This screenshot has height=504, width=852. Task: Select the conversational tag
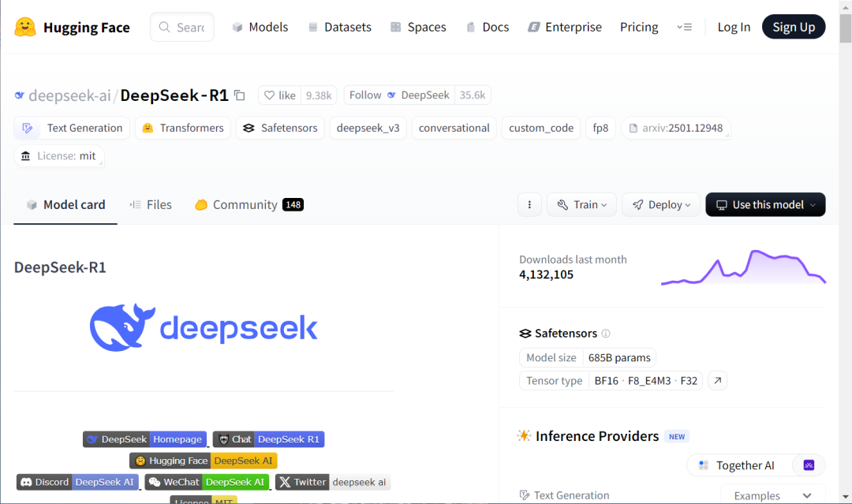click(x=454, y=129)
